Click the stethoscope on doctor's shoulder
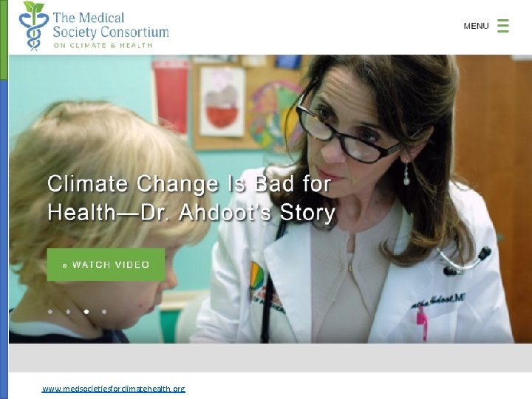Image resolution: width=532 pixels, height=399 pixels. (465, 262)
